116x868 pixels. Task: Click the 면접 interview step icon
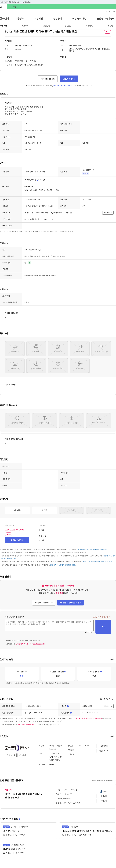(44, 510)
